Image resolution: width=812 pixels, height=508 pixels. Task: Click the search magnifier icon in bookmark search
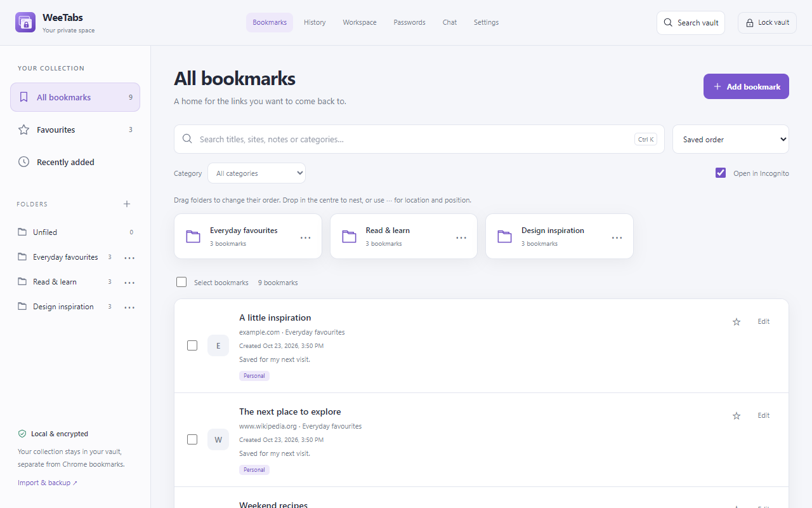(x=187, y=138)
